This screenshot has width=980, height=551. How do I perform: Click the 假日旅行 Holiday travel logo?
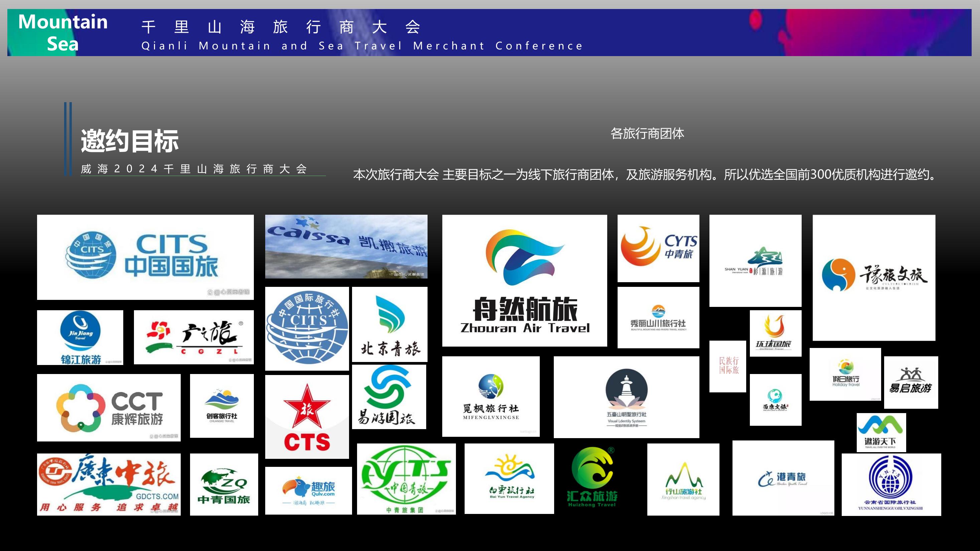[x=845, y=374]
